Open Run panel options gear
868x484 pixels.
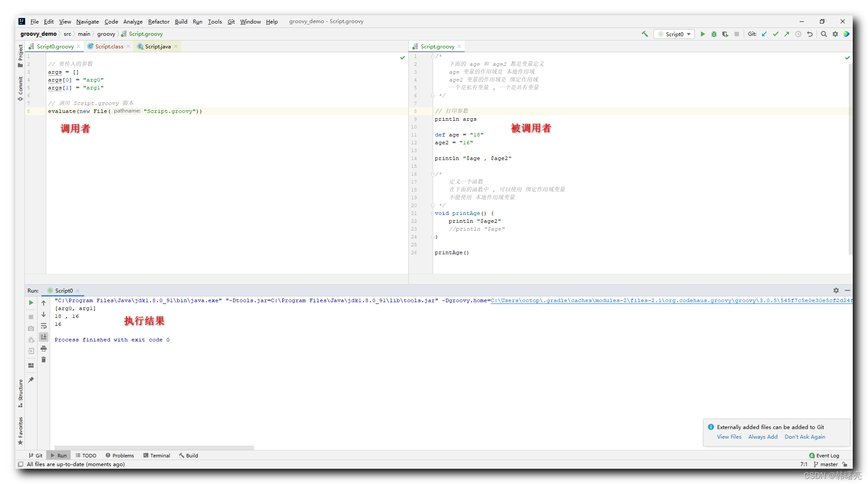pos(836,290)
